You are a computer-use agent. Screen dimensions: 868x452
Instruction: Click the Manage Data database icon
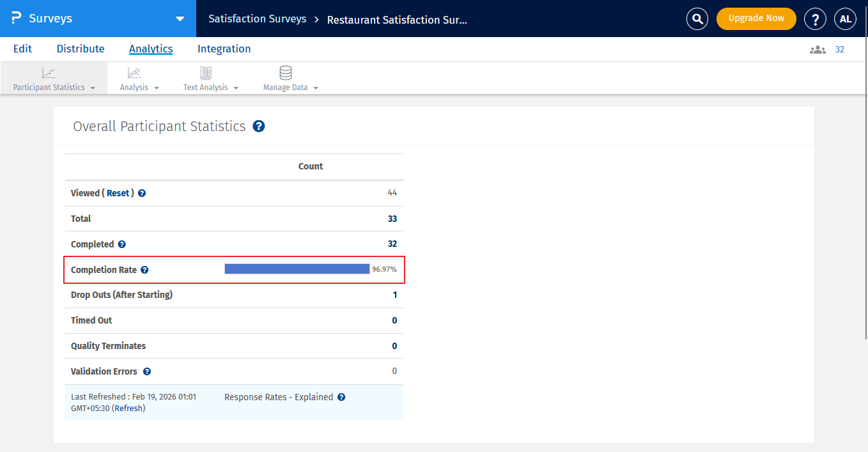[x=286, y=73]
